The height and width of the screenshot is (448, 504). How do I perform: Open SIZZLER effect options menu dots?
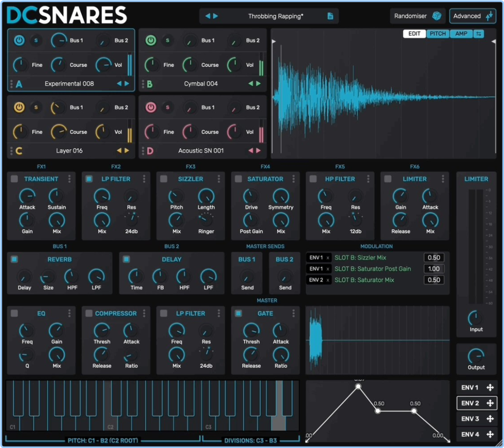point(219,179)
